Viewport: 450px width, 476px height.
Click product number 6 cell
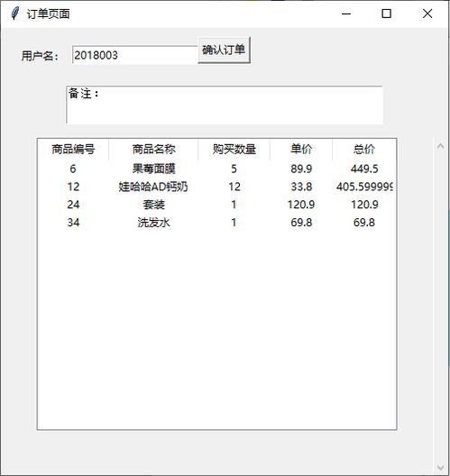73,169
